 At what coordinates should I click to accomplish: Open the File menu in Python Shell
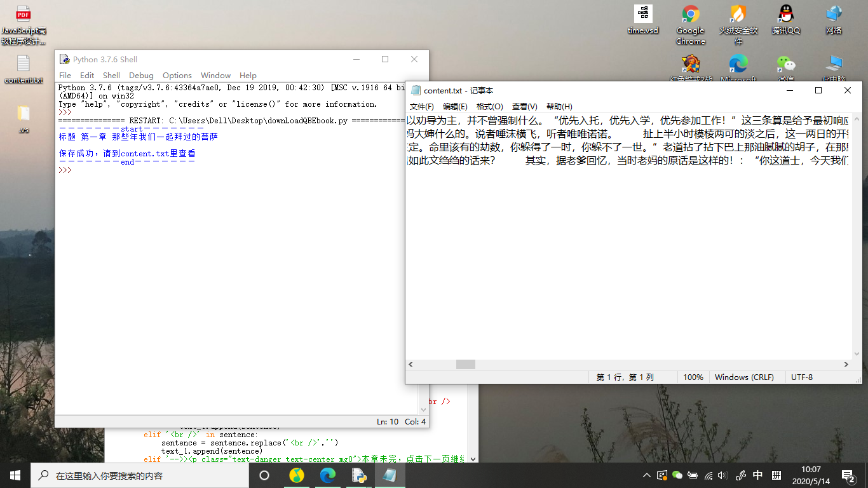[x=65, y=75]
